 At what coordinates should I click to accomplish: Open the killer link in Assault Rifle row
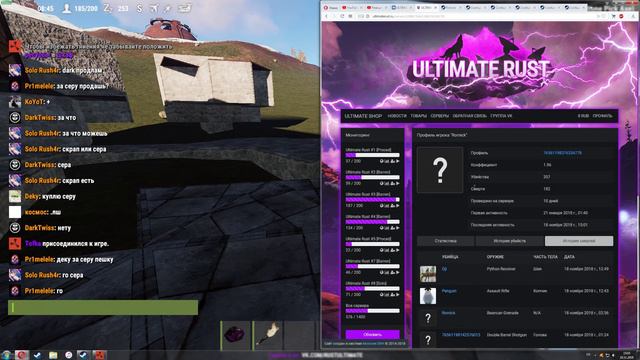[x=449, y=291]
